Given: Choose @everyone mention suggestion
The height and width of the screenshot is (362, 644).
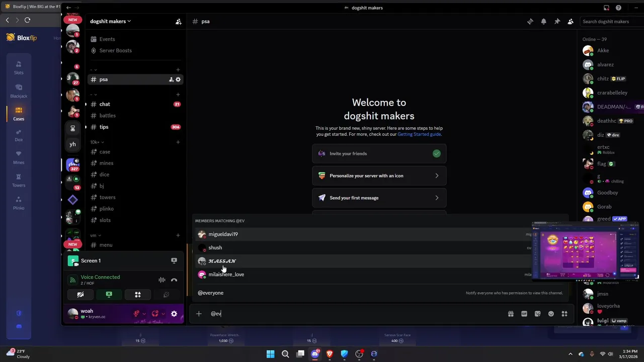Looking at the screenshot, I should click(381, 293).
